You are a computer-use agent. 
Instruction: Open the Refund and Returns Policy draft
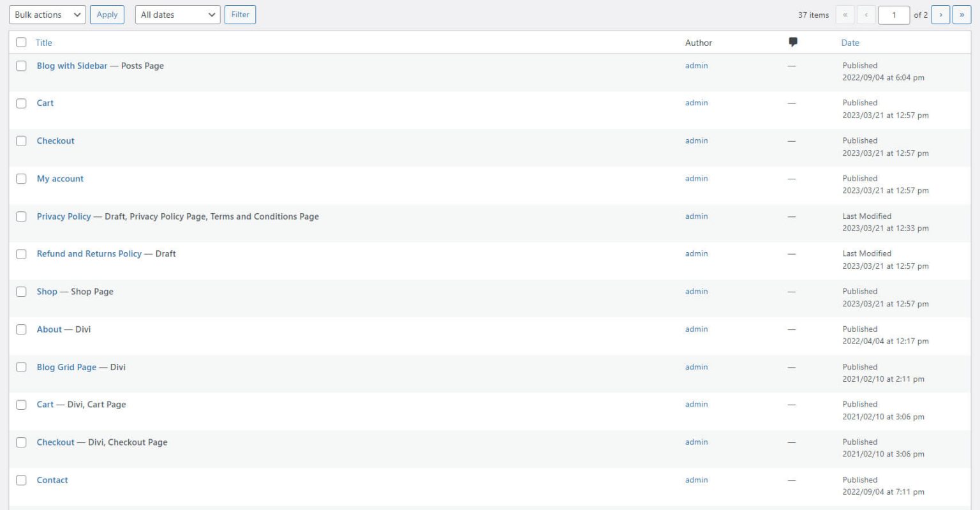coord(89,253)
